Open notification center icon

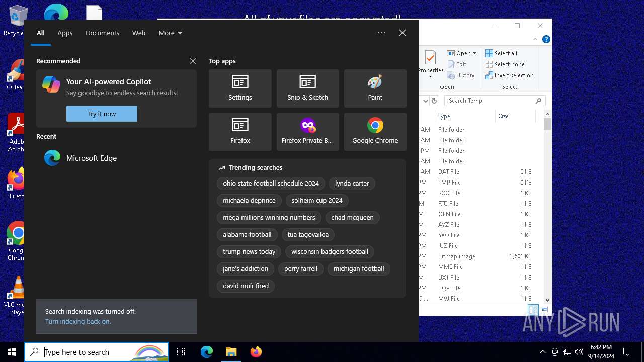pos(627,352)
